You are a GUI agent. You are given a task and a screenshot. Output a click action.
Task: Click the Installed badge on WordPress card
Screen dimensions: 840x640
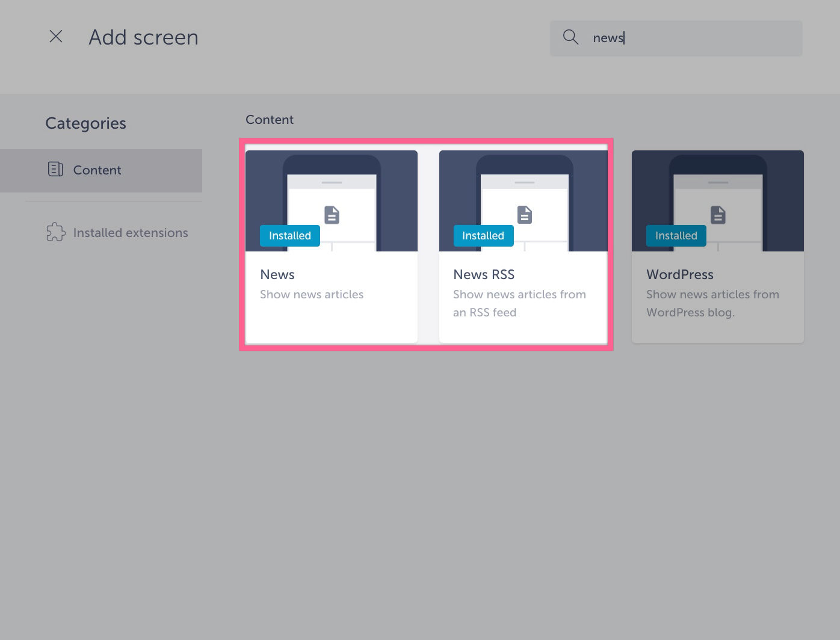point(676,236)
